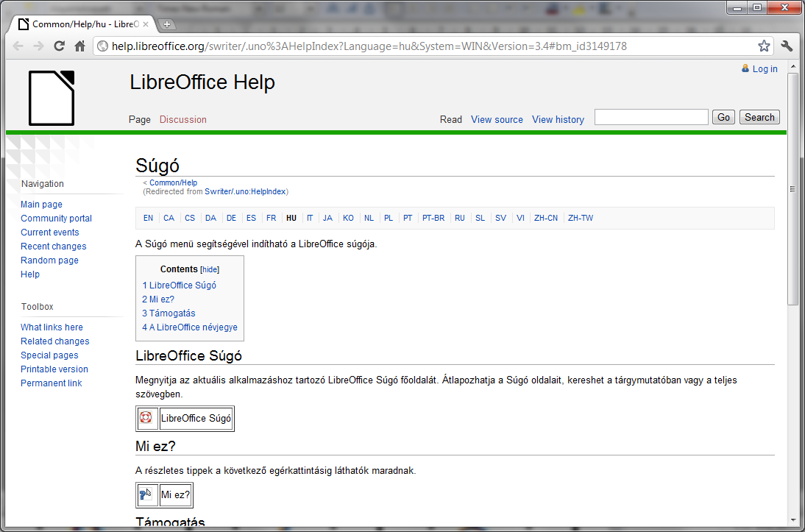Switch language to IT
The image size is (805, 532).
tap(310, 219)
